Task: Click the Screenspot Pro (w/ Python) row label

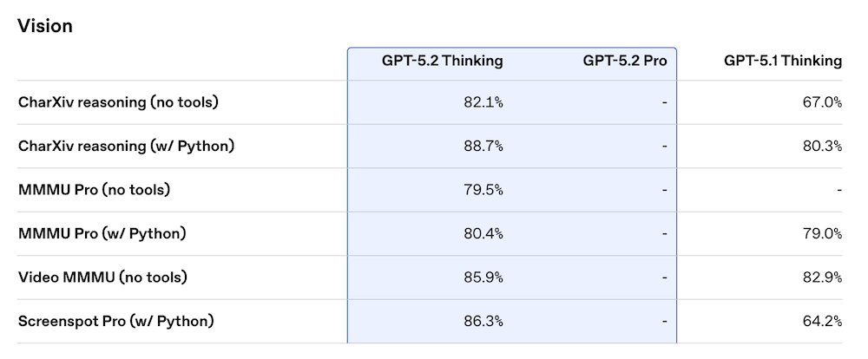Action: click(x=115, y=321)
